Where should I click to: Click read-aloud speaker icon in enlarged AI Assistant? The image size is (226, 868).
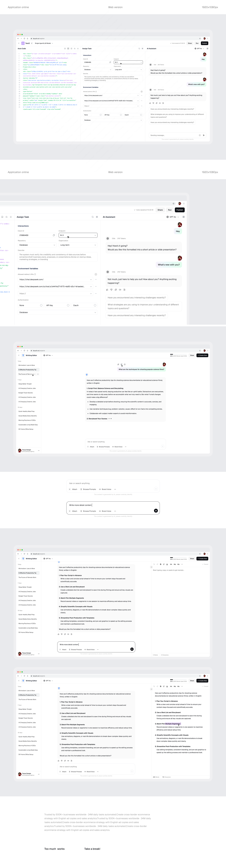120,289
